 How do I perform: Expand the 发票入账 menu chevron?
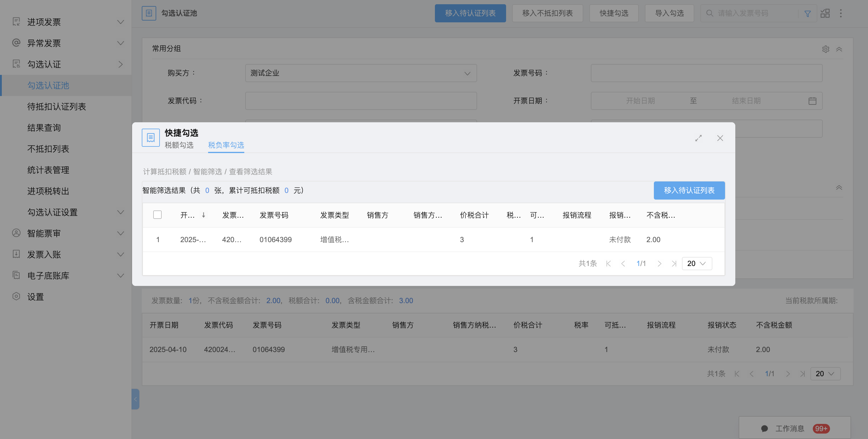(x=120, y=254)
